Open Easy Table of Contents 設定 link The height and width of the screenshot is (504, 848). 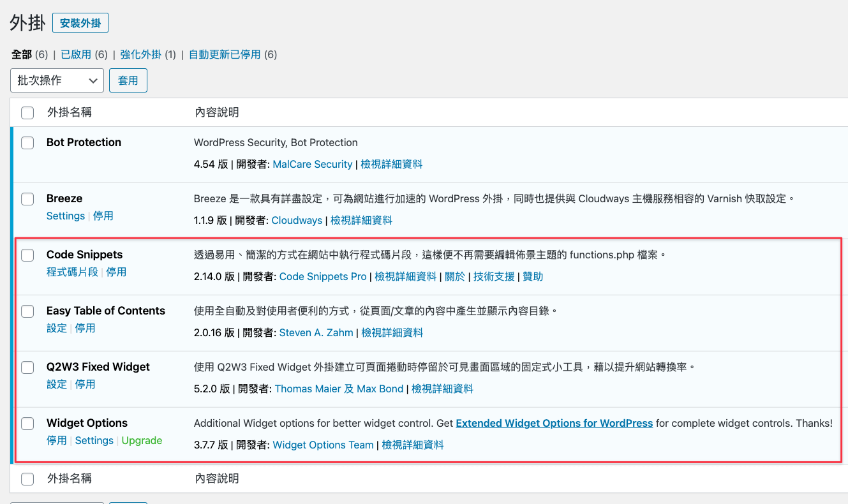tap(57, 328)
